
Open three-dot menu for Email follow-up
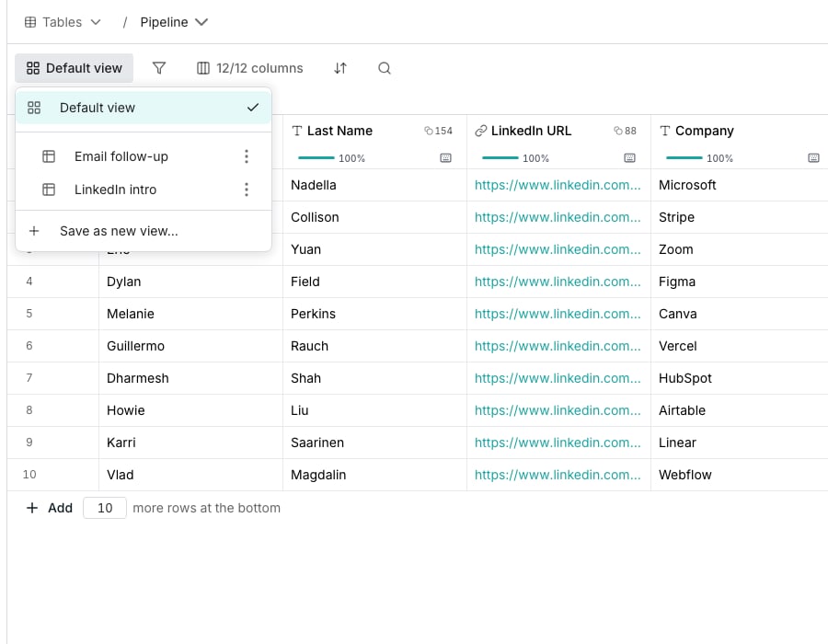click(246, 156)
